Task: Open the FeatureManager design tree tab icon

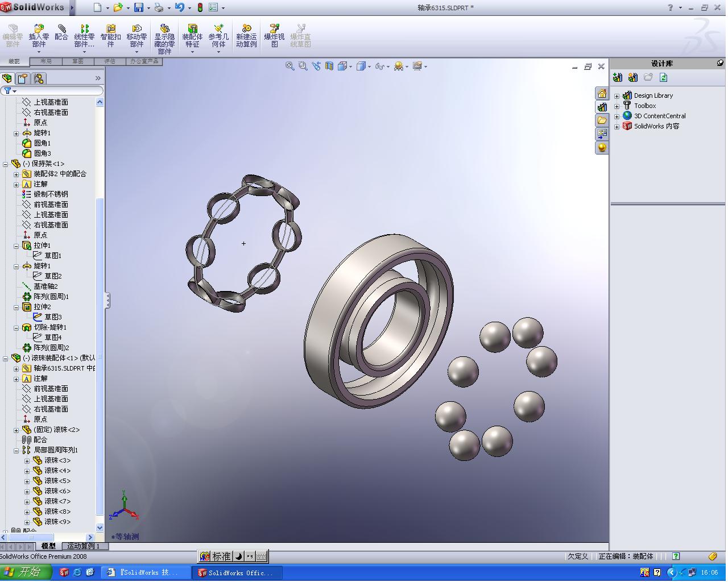Action: [7, 78]
